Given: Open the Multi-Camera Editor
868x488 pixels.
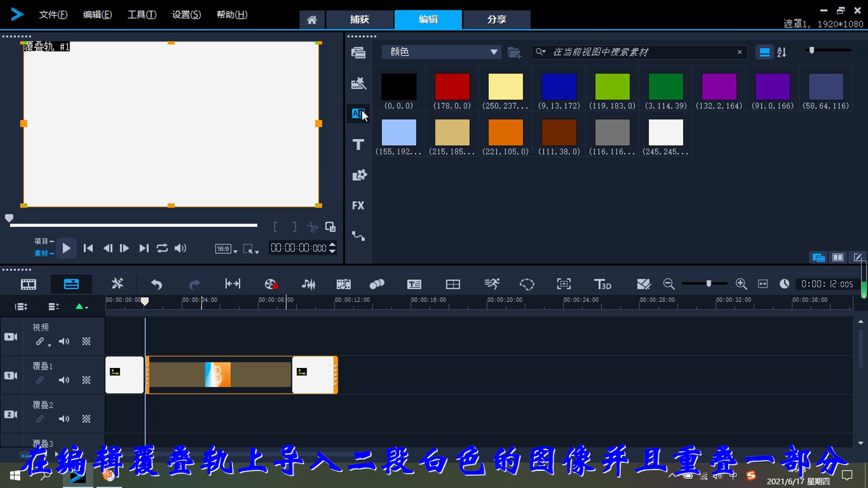Looking at the screenshot, I should [453, 284].
